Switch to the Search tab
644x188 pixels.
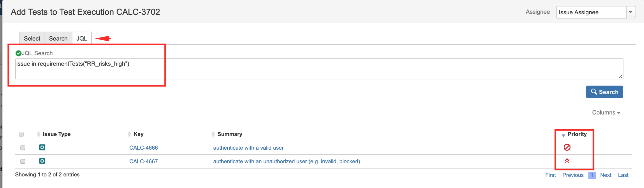58,38
